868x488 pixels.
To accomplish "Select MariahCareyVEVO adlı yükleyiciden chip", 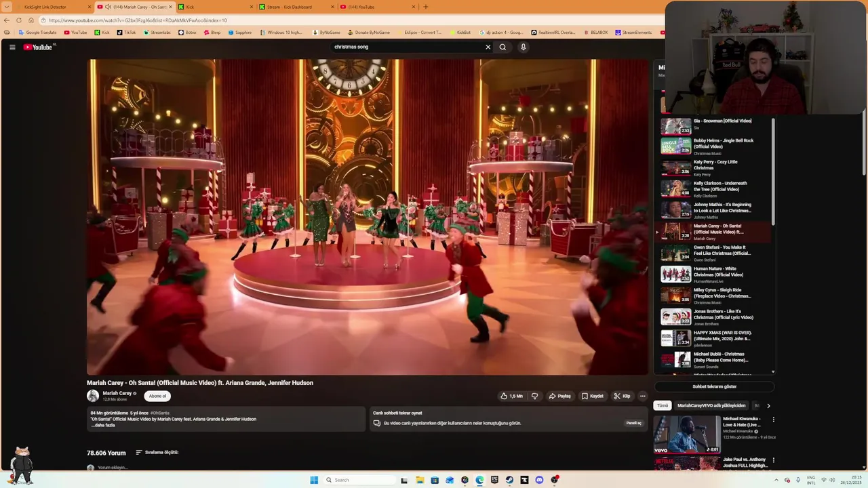I will pos(711,405).
